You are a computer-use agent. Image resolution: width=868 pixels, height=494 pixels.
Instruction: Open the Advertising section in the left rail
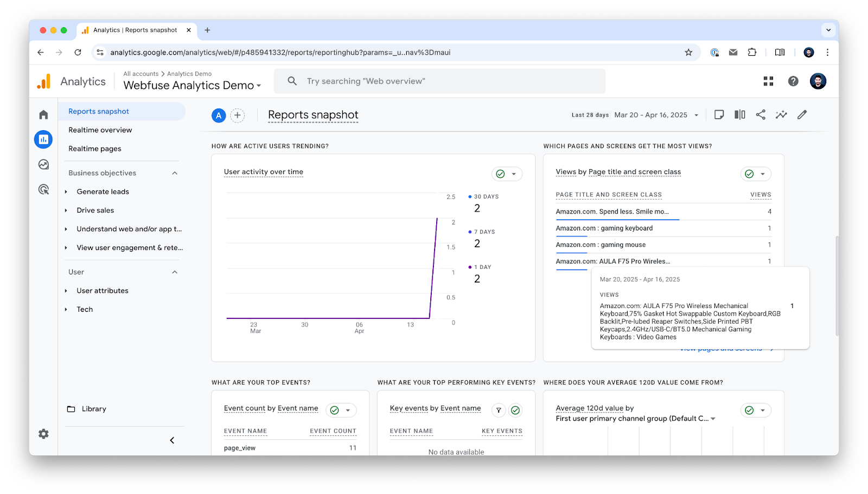click(x=43, y=189)
